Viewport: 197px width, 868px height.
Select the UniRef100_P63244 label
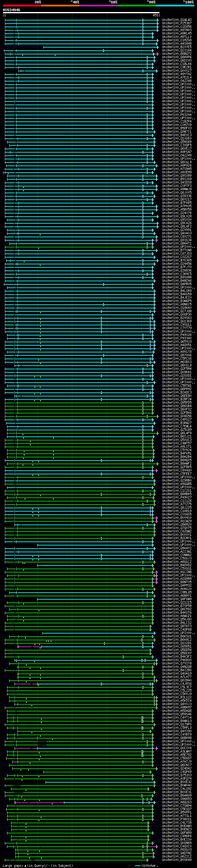(x=177, y=115)
